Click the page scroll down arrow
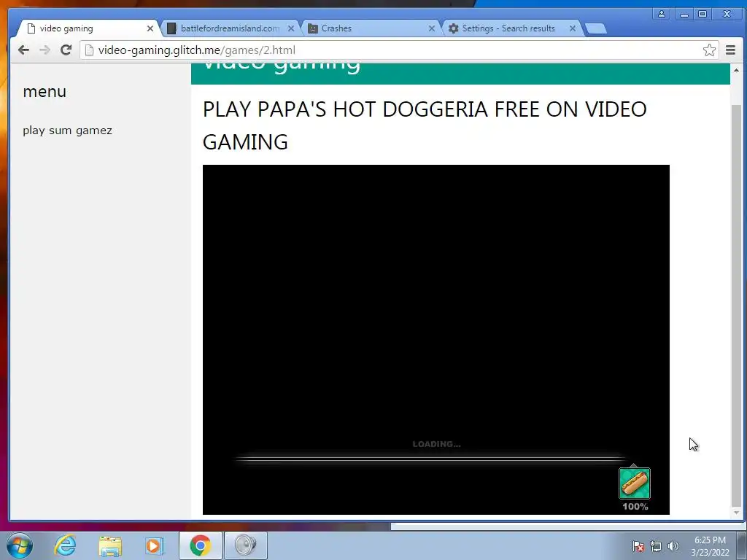The width and height of the screenshot is (747, 560). pyautogui.click(x=737, y=513)
